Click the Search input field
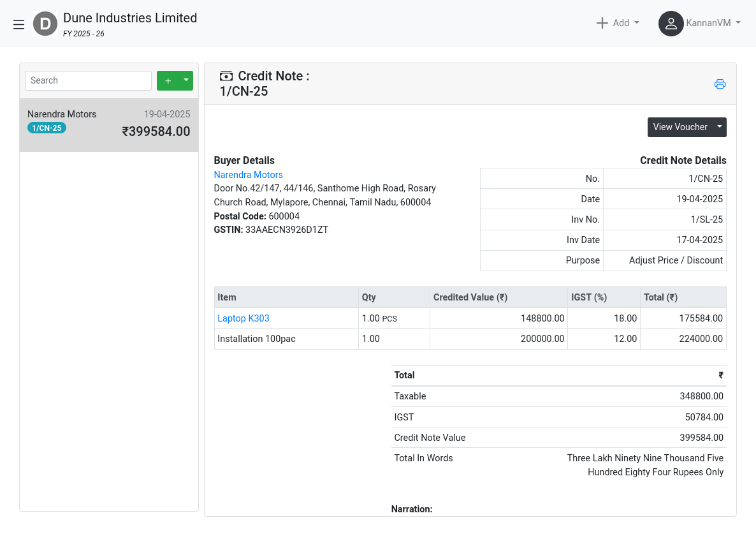Image resolution: width=756 pixels, height=534 pixels. tap(88, 80)
